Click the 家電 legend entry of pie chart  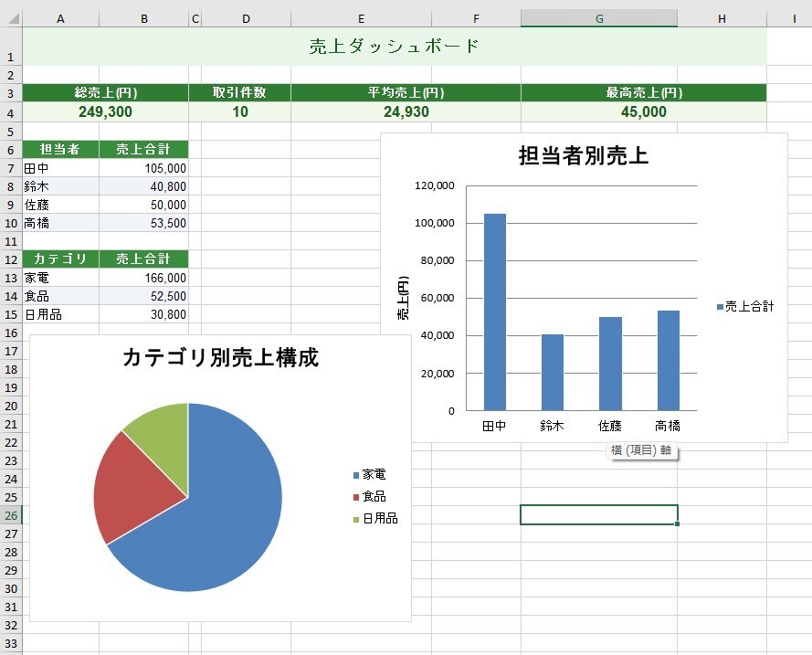[369, 474]
